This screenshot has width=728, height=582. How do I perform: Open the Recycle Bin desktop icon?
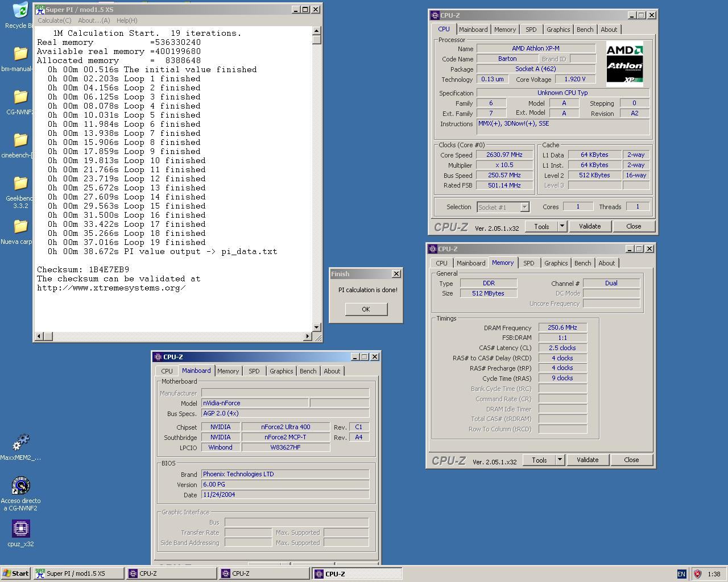point(20,13)
